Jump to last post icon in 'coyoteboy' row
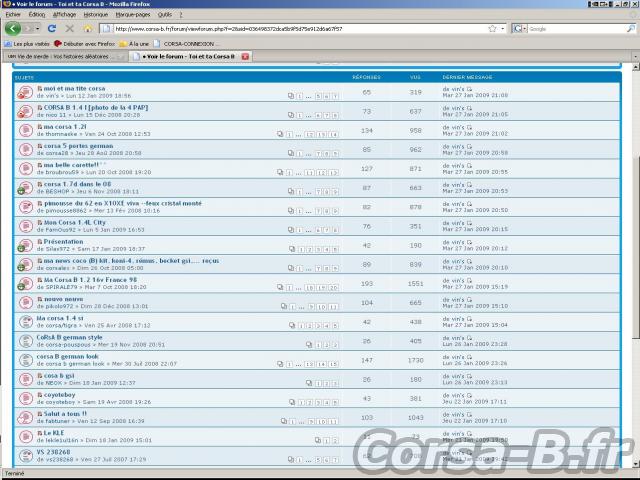 [x=469, y=395]
